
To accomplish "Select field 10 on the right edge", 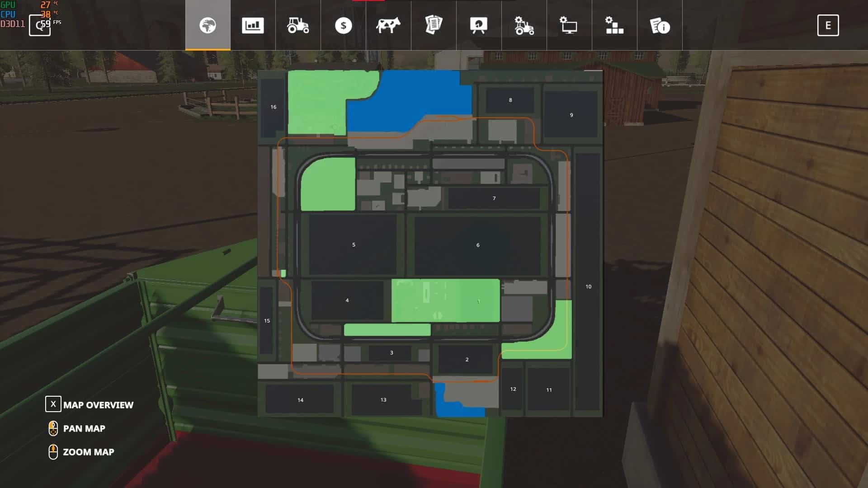I will [589, 286].
